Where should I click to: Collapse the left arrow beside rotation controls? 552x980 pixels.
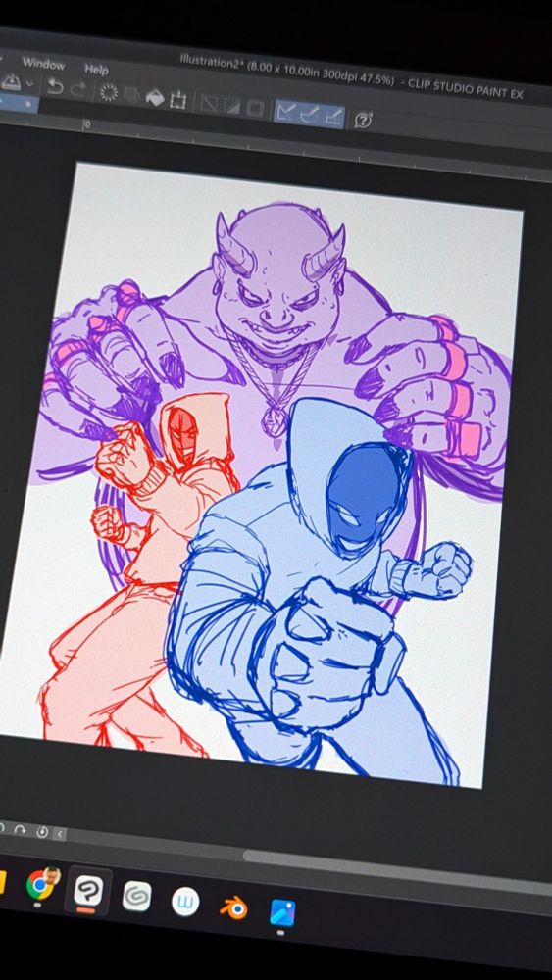tap(60, 833)
